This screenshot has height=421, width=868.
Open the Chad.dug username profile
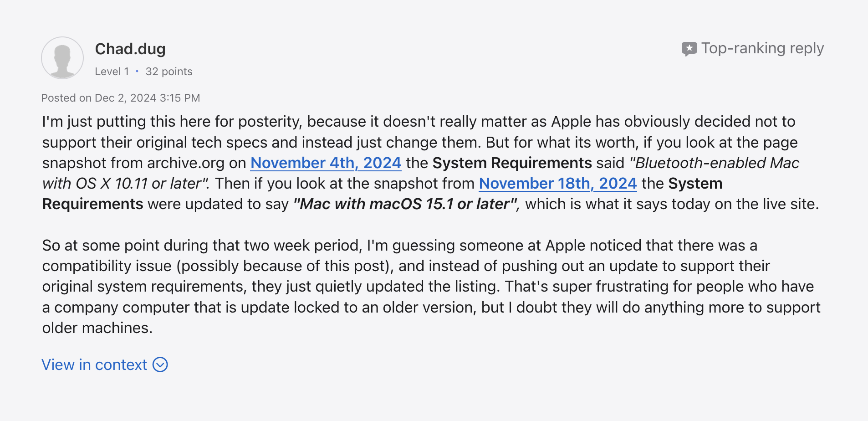[130, 49]
